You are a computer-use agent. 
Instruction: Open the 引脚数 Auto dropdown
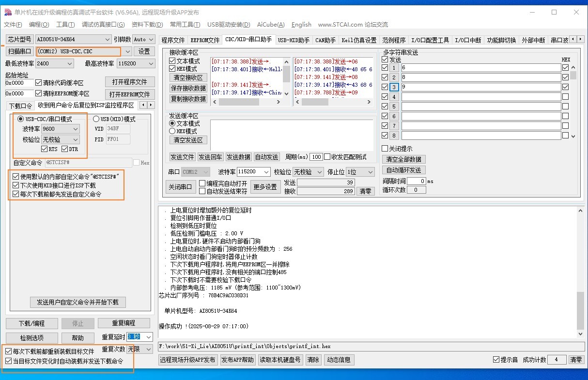151,39
